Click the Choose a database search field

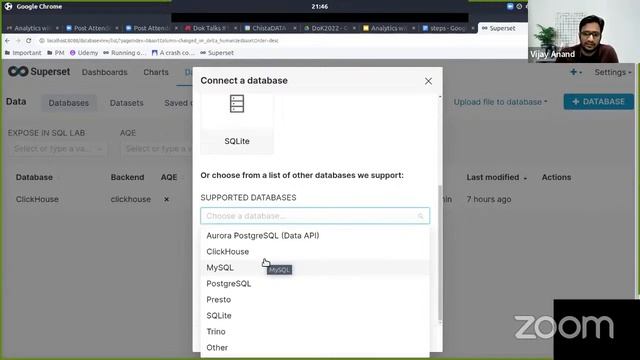pyautogui.click(x=315, y=216)
